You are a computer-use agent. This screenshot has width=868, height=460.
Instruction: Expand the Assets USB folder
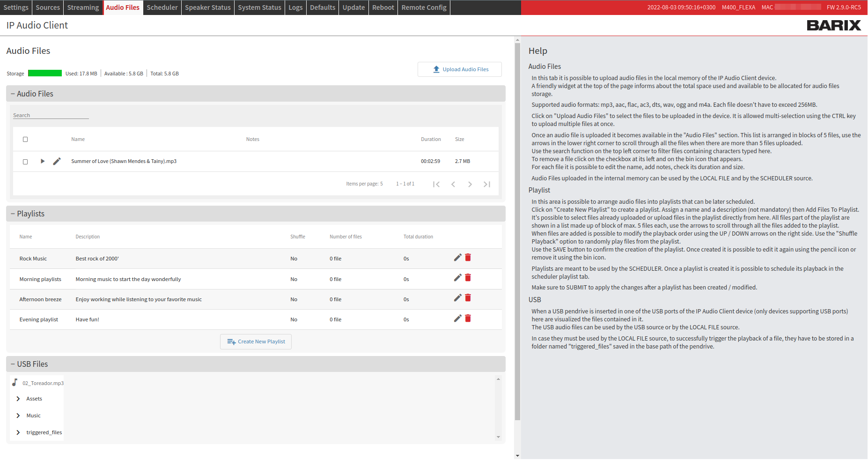coord(18,399)
